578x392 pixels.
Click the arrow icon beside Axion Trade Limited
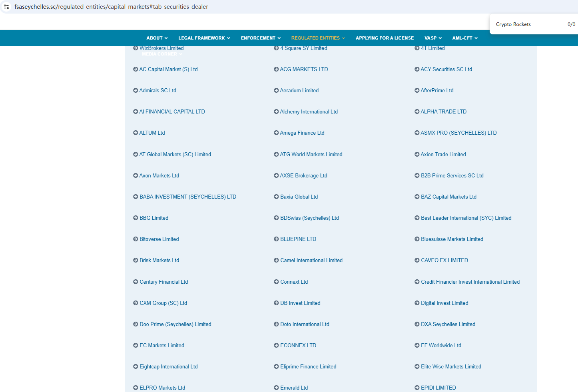(417, 154)
